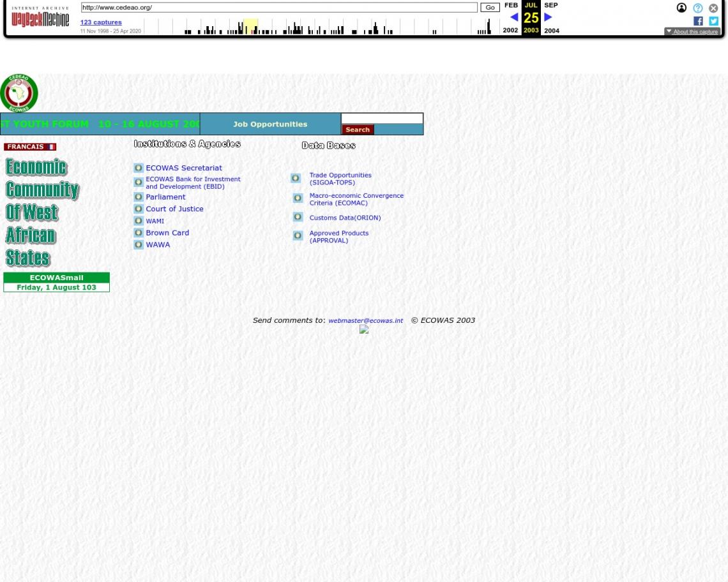The image size is (728, 582).
Task: Share capture on Twitter
Action: click(x=713, y=21)
